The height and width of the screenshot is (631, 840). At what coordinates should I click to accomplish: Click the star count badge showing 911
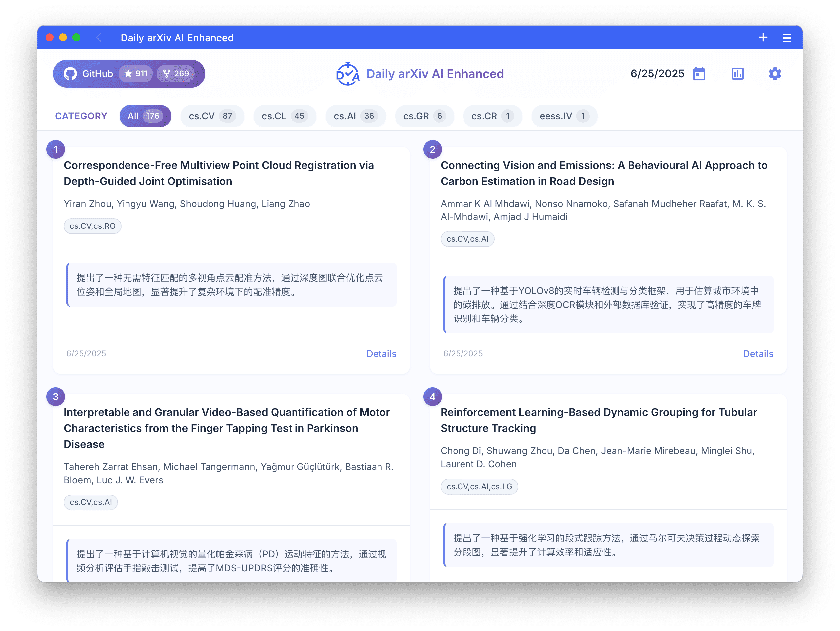pyautogui.click(x=135, y=74)
